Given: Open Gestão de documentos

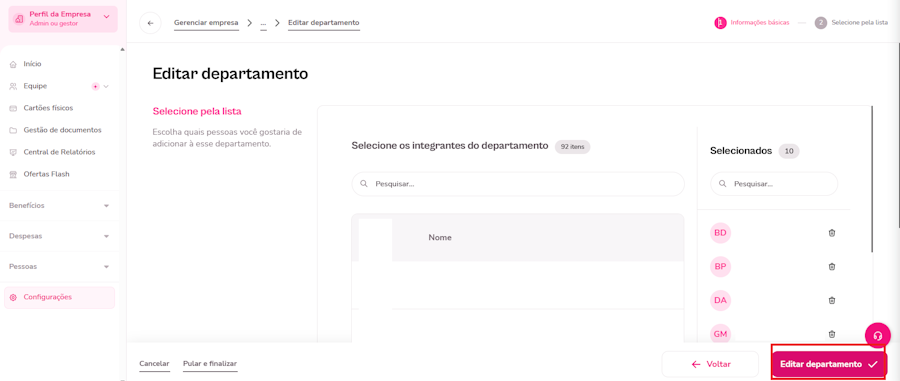Looking at the screenshot, I should click(x=62, y=130).
